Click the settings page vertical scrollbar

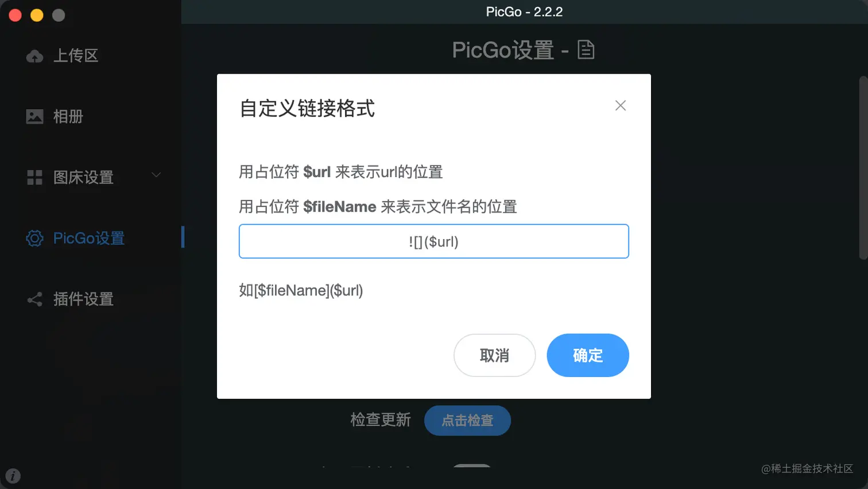(863, 168)
